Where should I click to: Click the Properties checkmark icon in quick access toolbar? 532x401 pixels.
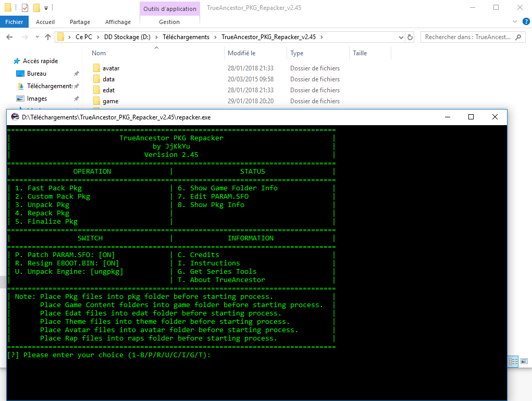25,7
